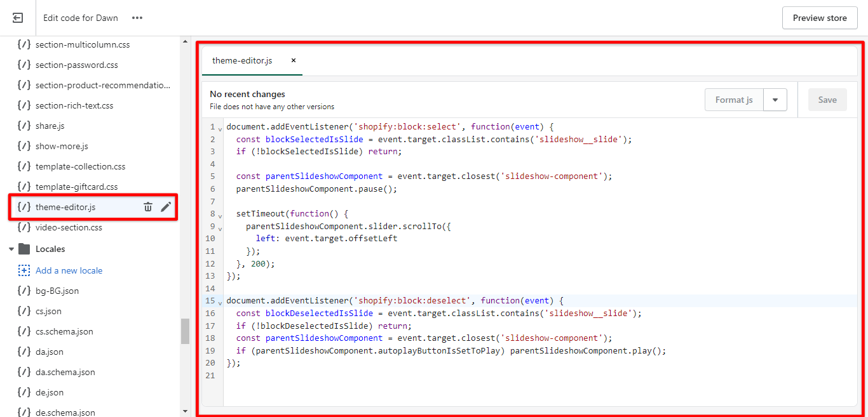Click the parentSlideshowComponent.pause() code line
This screenshot has width=868, height=417.
pos(316,189)
